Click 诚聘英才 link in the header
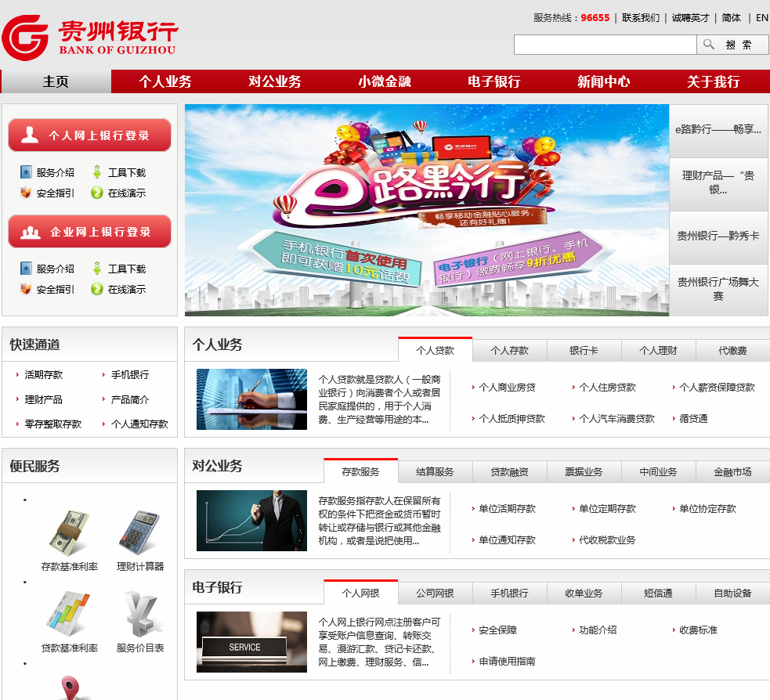 (x=690, y=18)
